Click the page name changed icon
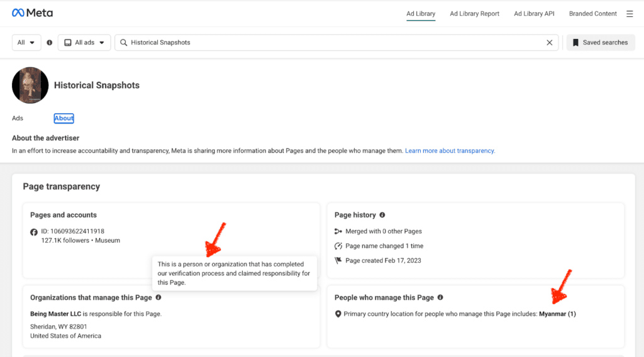644x357 pixels. pyautogui.click(x=338, y=246)
